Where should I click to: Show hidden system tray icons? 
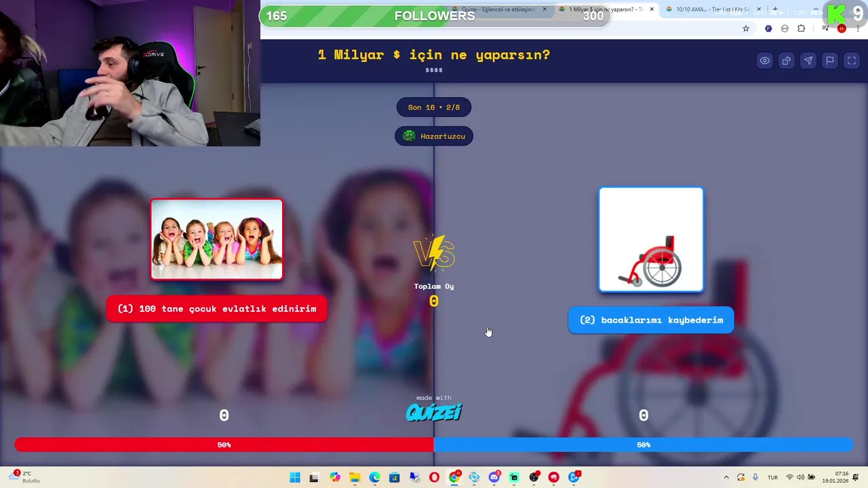pyautogui.click(x=726, y=478)
